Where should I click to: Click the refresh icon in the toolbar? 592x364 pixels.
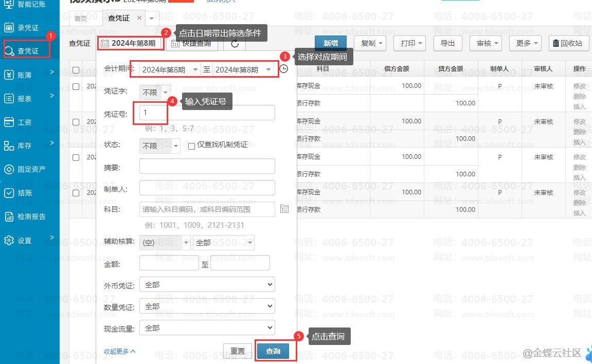pyautogui.click(x=235, y=44)
